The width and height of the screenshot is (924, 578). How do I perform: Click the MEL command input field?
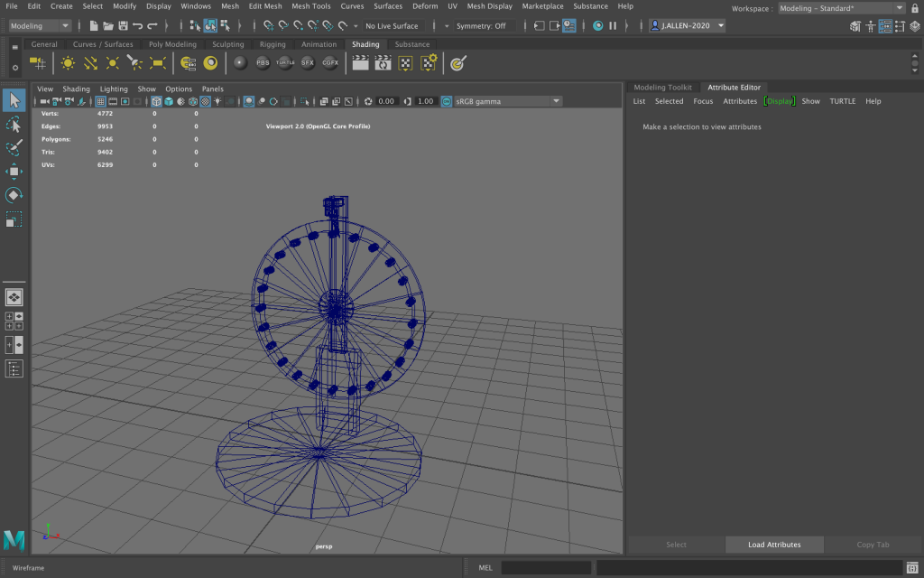545,568
